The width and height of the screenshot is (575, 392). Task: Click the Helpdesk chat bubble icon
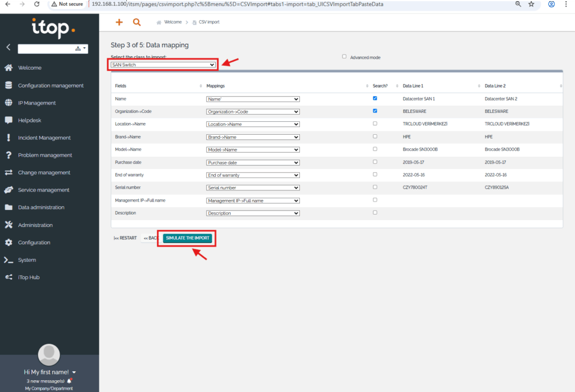point(8,120)
